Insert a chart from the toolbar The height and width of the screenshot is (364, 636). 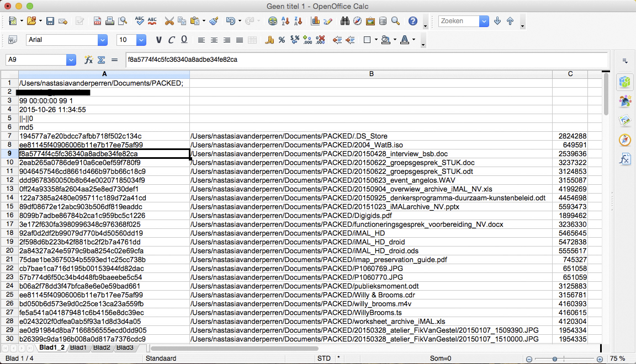tap(316, 21)
